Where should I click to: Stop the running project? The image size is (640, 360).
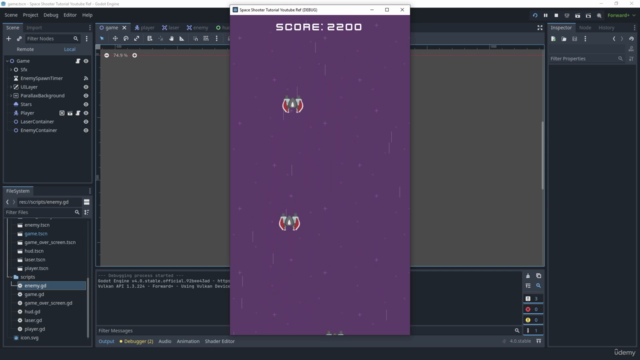[556, 16]
